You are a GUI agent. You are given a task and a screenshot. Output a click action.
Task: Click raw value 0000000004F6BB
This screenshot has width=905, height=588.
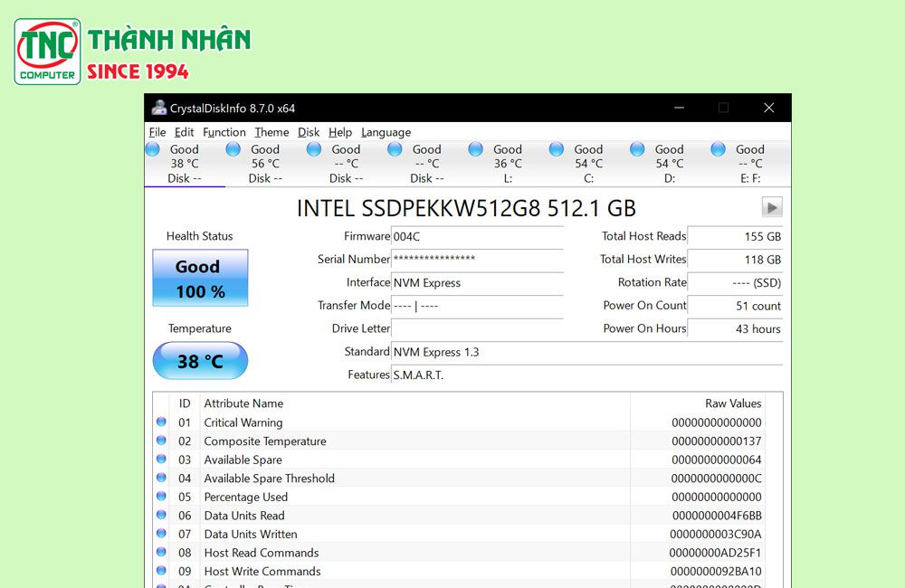[717, 516]
